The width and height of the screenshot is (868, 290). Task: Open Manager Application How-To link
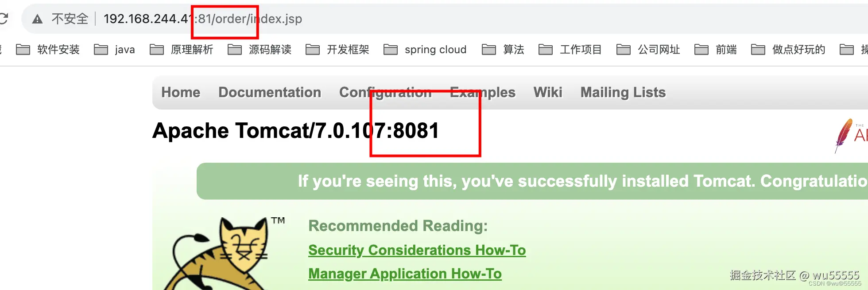(405, 274)
